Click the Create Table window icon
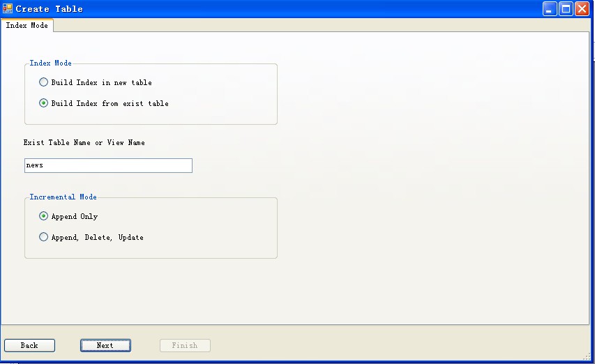595x364 pixels. click(x=7, y=8)
